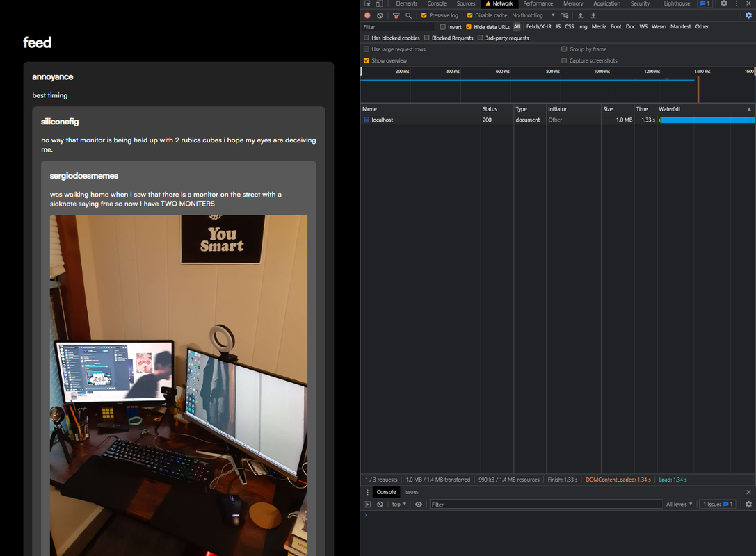Open network conditions wifi icon
This screenshot has width=756, height=556.
(565, 15)
